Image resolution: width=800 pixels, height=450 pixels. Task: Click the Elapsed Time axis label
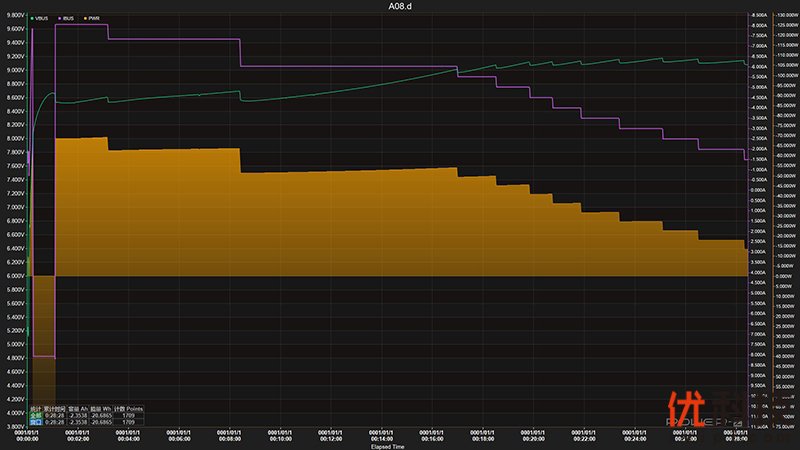[x=387, y=446]
